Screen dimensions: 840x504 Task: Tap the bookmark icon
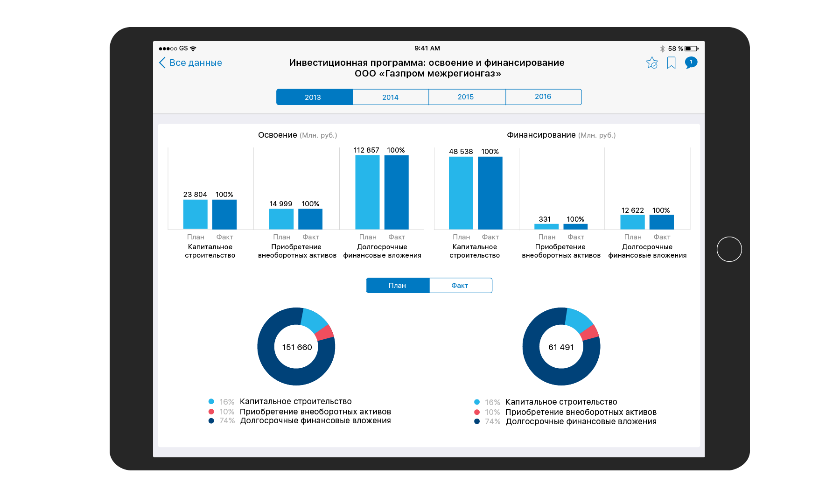pos(671,63)
